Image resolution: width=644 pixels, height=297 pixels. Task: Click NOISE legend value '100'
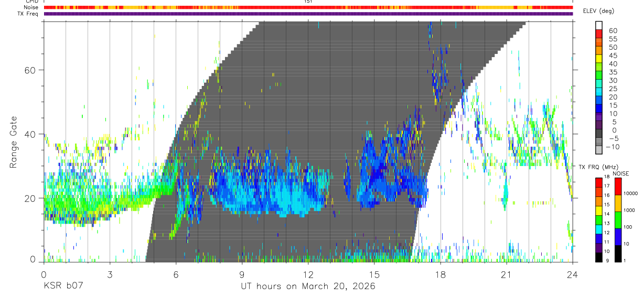[628, 227]
